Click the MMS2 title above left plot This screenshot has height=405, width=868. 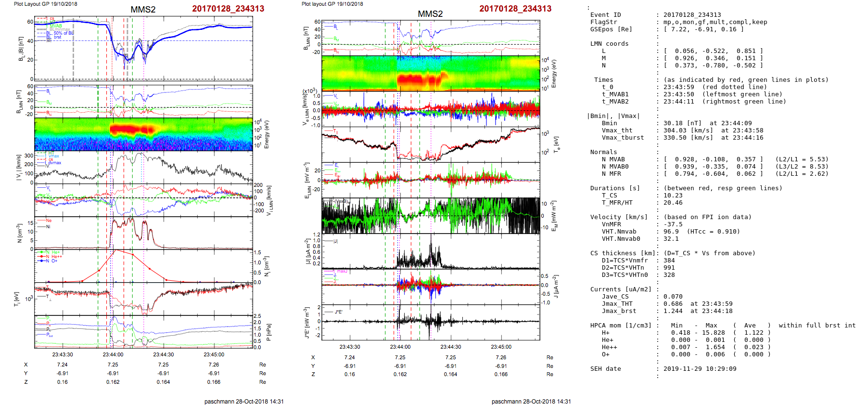tap(143, 10)
